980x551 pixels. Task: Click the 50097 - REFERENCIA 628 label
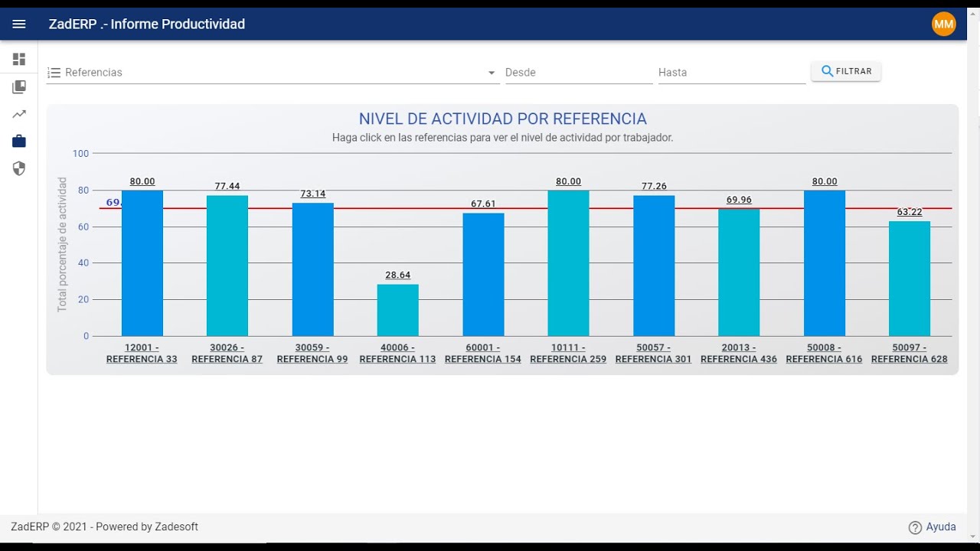[910, 354]
